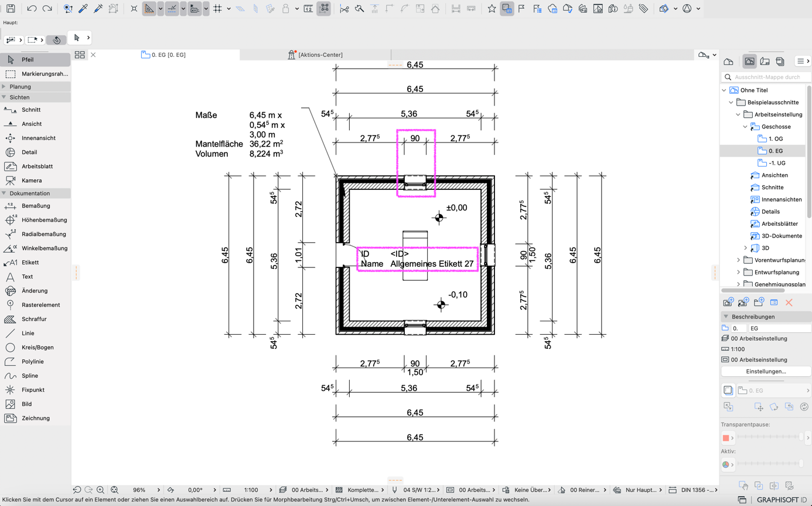The width and height of the screenshot is (812, 506).
Task: Collapse the Beschreibungen panel
Action: click(726, 317)
